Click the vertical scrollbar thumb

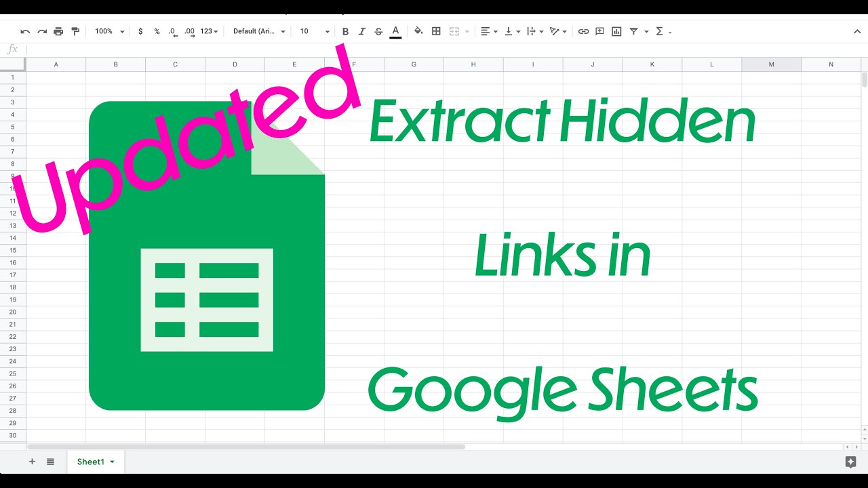pyautogui.click(x=865, y=80)
